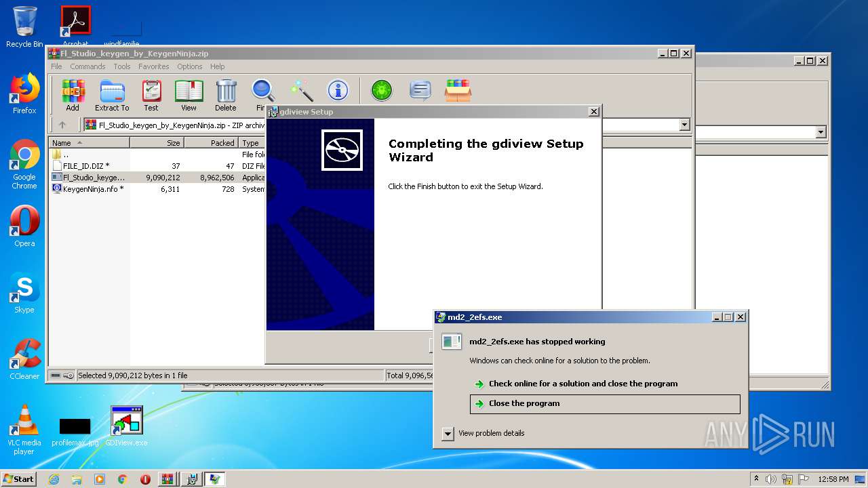Image resolution: width=868 pixels, height=488 pixels.
Task: Open the CCleaner desktop shortcut
Action: (24, 359)
